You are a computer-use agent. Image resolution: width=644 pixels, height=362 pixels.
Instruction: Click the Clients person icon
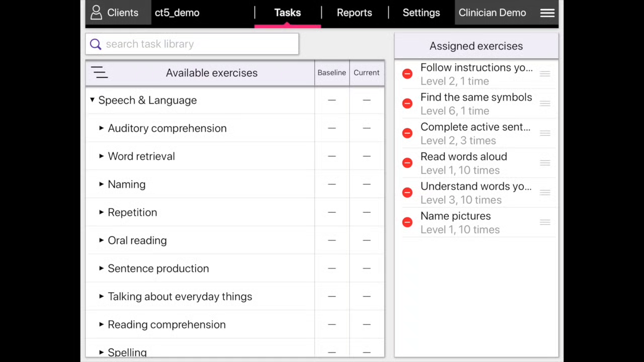tap(96, 13)
